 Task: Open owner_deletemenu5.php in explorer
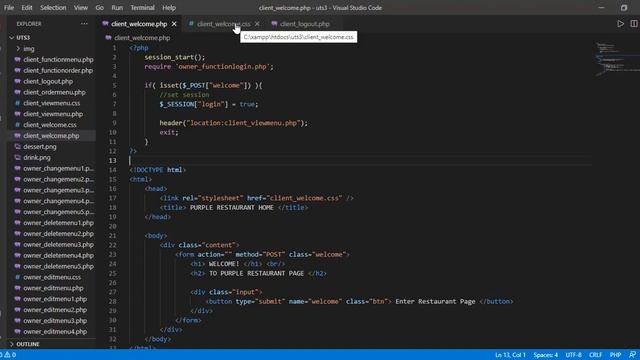coord(58,266)
